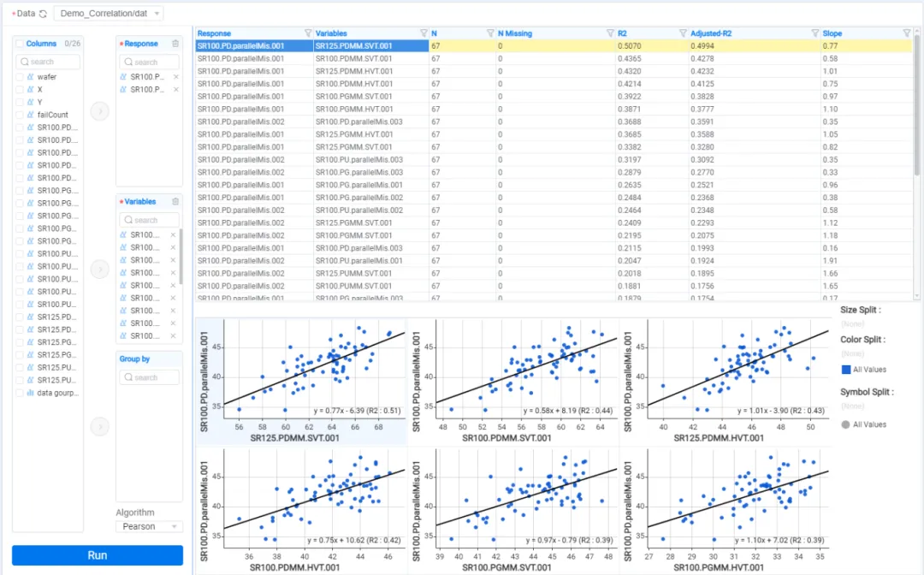Open the SR100.PGMM.HVT.001 scatter plot
The width and height of the screenshot is (924, 575).
point(726,510)
